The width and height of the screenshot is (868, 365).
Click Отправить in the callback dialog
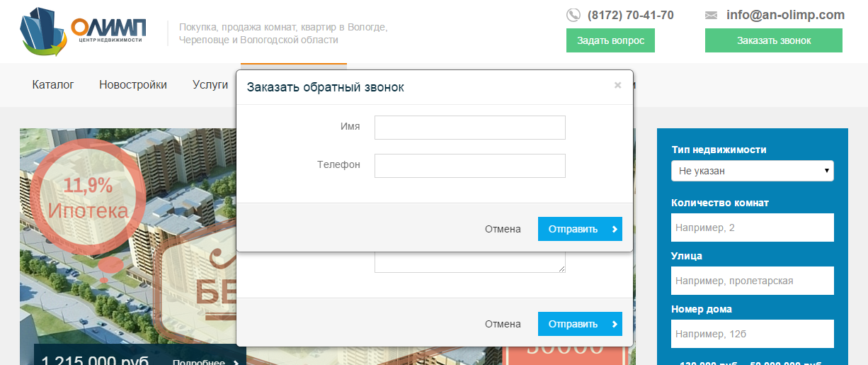580,229
